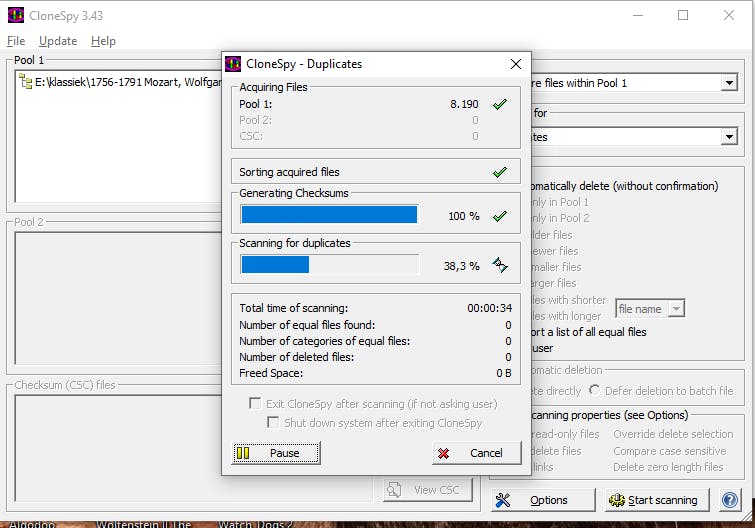755x528 pixels.
Task: Maximize the CloneSpy main window
Action: coord(683,15)
